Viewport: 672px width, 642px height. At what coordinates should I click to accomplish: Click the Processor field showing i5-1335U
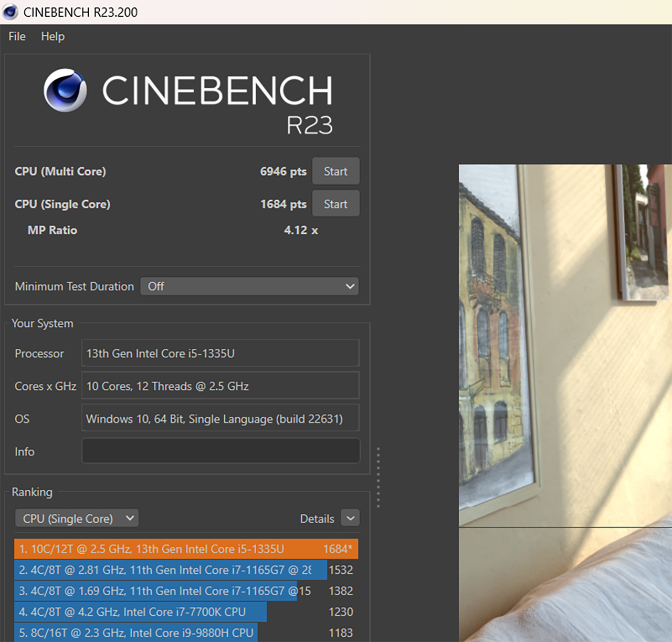tap(220, 353)
